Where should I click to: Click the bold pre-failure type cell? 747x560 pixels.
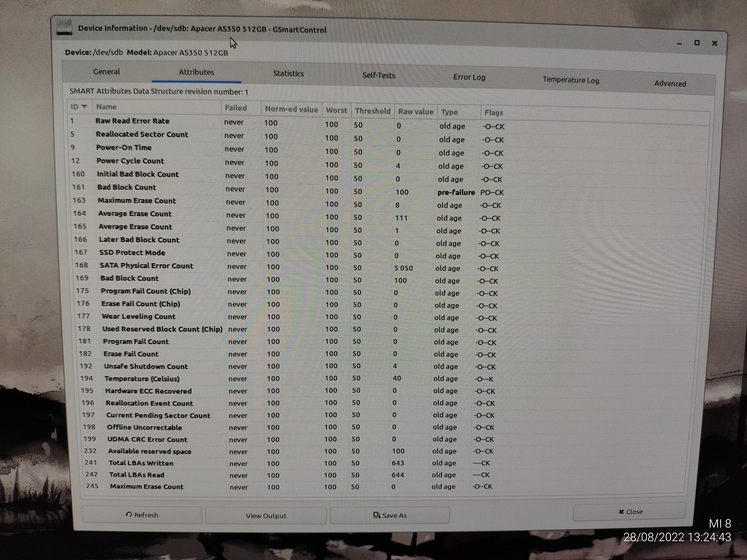click(456, 192)
